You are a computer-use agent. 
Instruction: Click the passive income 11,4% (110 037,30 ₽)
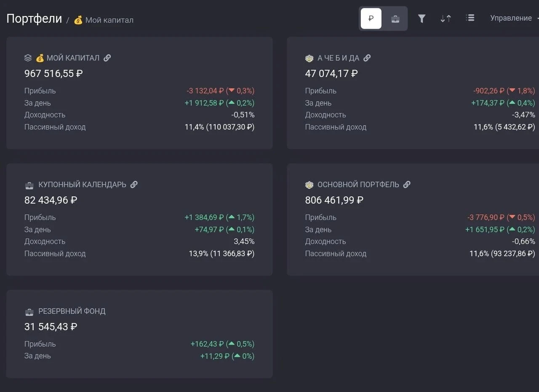point(220,127)
